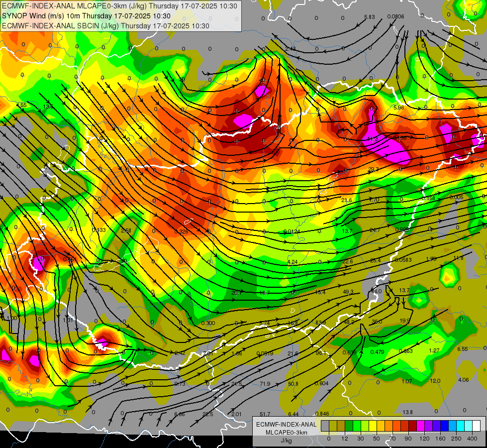487x448 pixels.
Task: Click the map value 96.1
Action: point(320,353)
